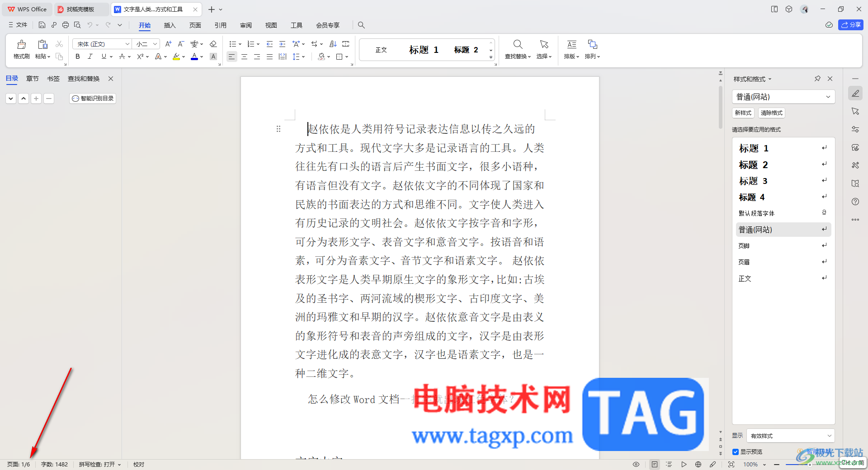Open the 视图 (View) ribbon tab
The image size is (868, 470).
tap(271, 25)
